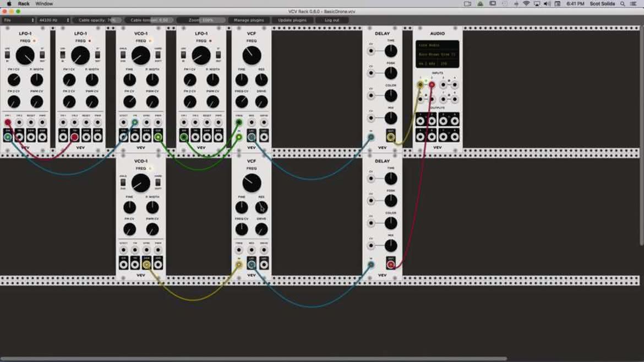Click IN jack on top-row DELAY
The width and height of the screenshot is (644, 362).
(371, 137)
